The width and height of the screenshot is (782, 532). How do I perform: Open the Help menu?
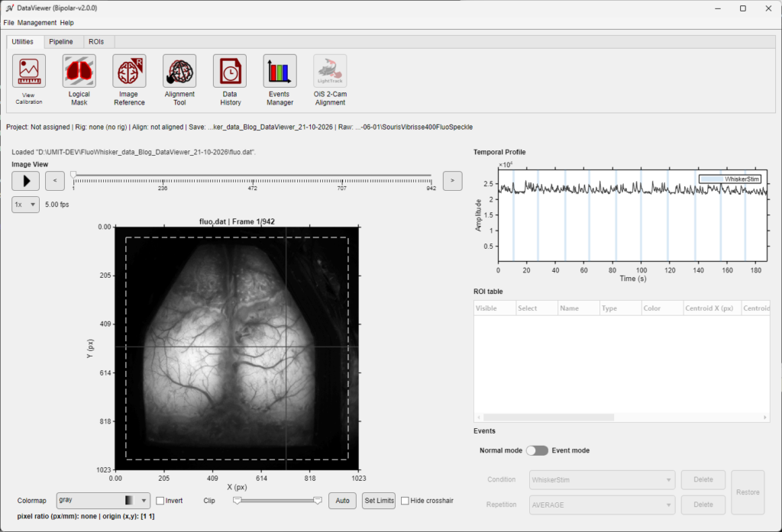(67, 22)
